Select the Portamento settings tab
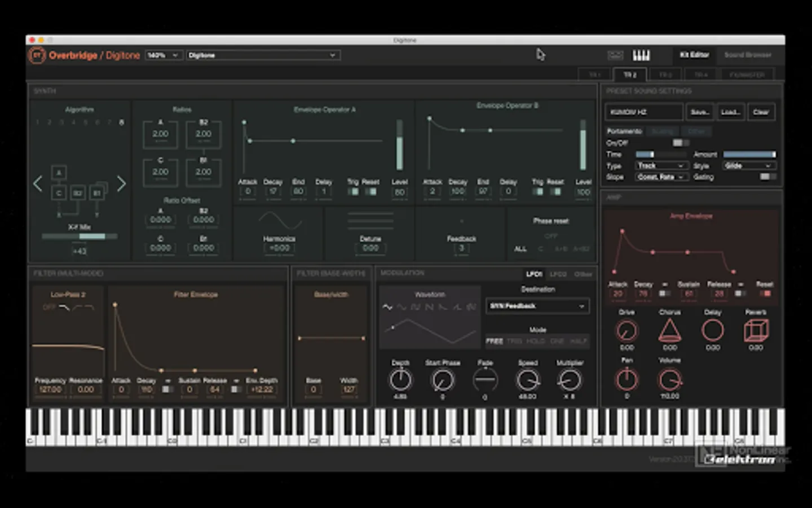812x508 pixels. [624, 131]
